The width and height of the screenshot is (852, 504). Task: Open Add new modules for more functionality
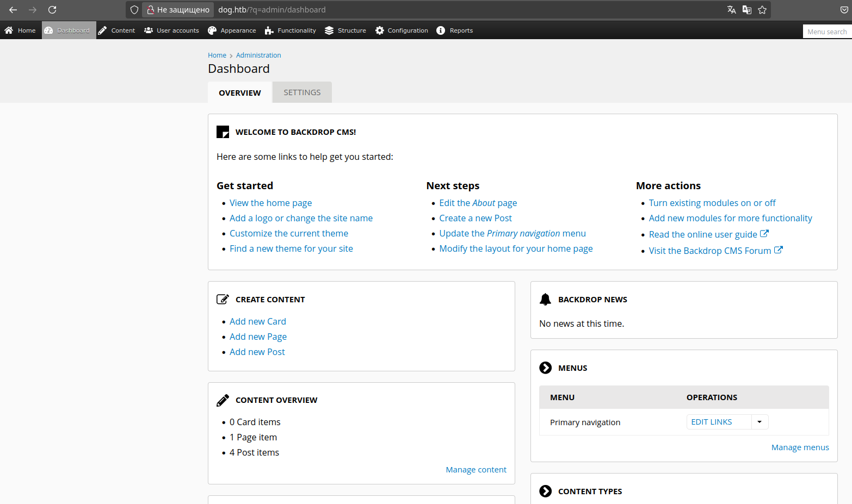731,218
